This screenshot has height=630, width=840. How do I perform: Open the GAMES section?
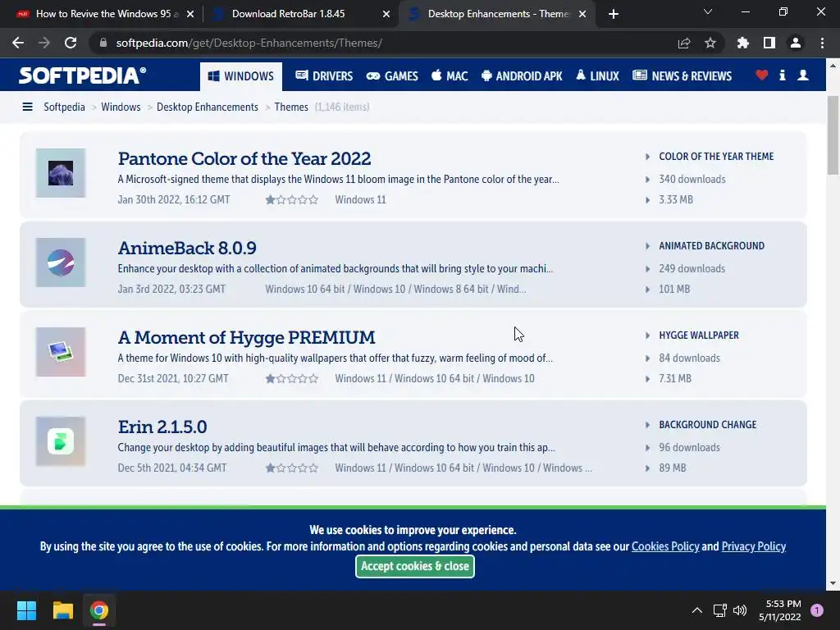[392, 76]
